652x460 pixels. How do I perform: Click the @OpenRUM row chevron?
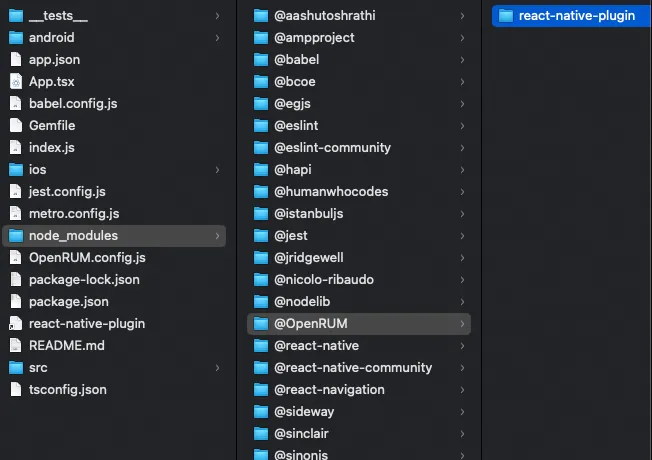pos(462,324)
